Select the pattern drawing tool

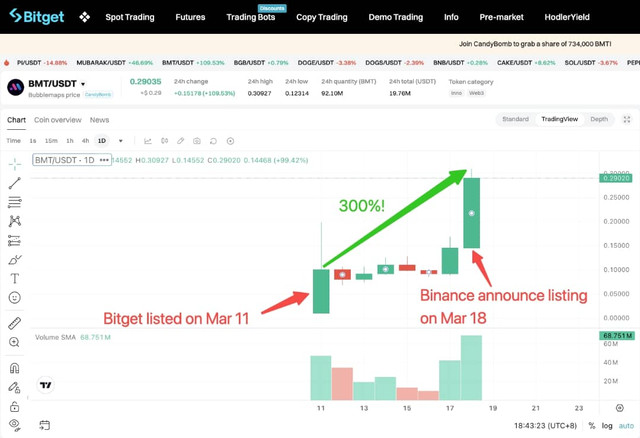[15, 221]
